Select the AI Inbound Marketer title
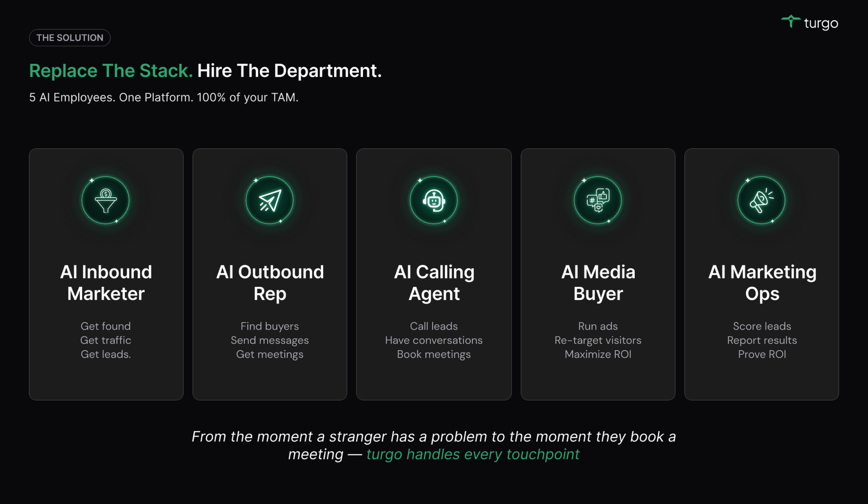The width and height of the screenshot is (868, 504). (106, 283)
